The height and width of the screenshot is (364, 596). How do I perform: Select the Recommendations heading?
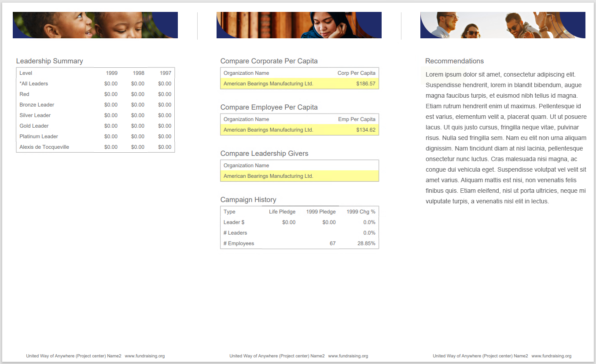click(454, 61)
